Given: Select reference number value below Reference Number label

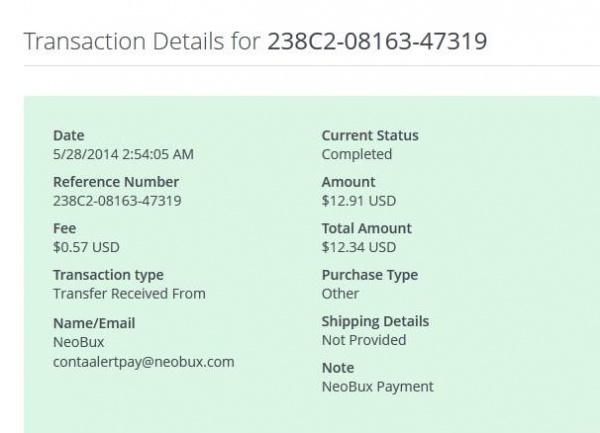Looking at the screenshot, I should click(x=116, y=200).
